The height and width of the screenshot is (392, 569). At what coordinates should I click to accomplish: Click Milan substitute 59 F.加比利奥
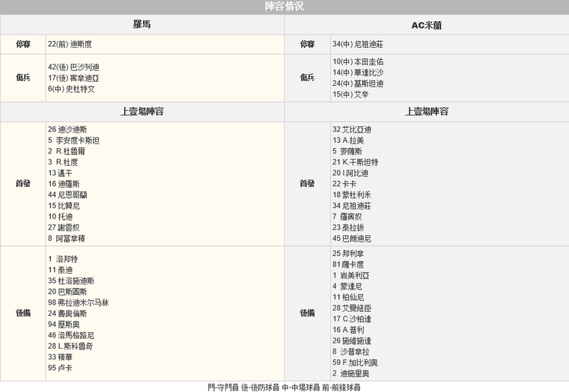coord(355,362)
